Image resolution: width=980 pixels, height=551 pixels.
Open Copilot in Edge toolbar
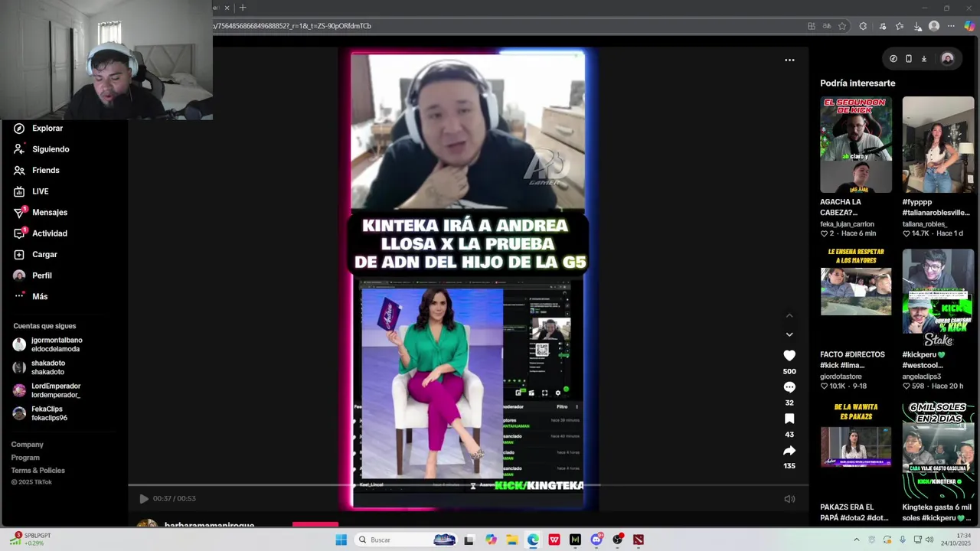pos(969,26)
